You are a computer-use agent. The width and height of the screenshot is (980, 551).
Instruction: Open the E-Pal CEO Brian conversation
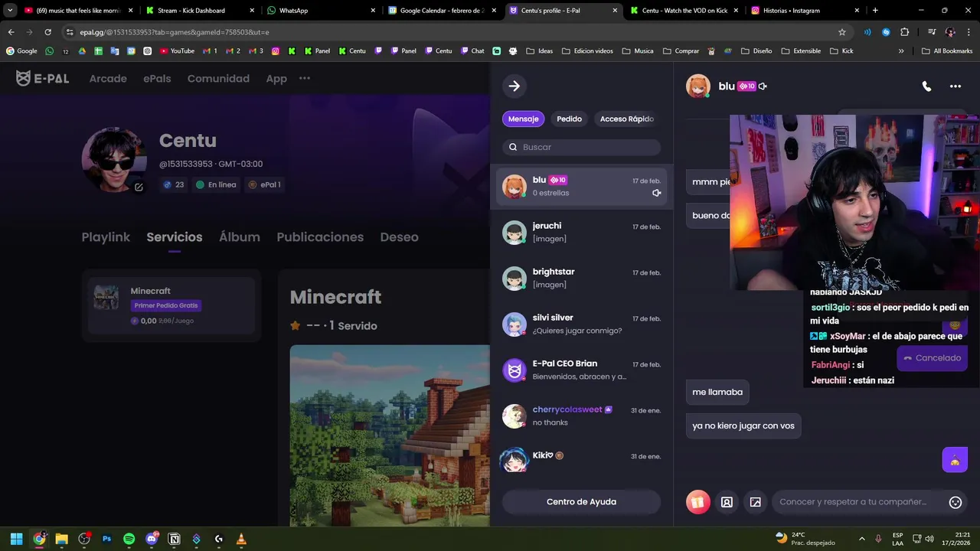tap(581, 370)
